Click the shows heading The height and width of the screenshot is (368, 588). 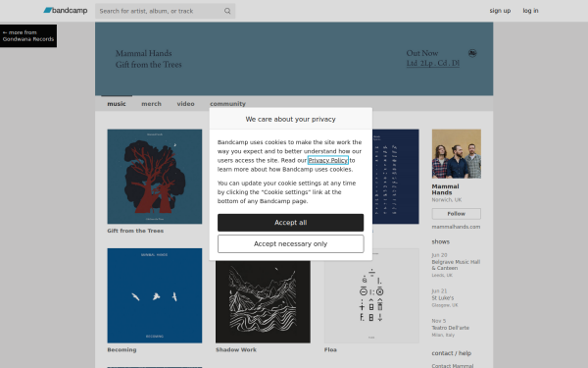click(441, 241)
